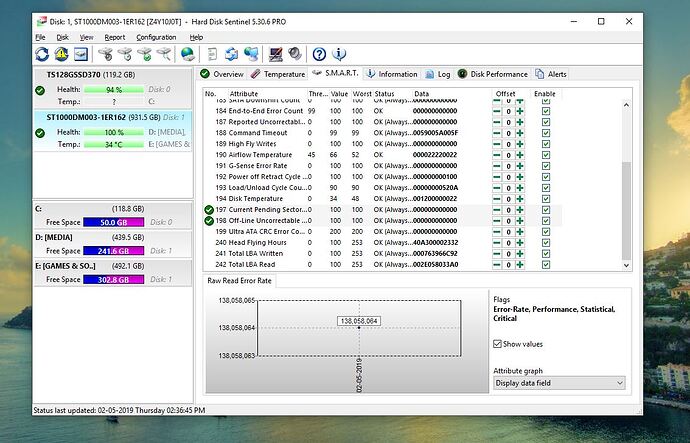Click the refresh disk status toolbar icon
Screen dimensions: 690x443
[x=42, y=54]
